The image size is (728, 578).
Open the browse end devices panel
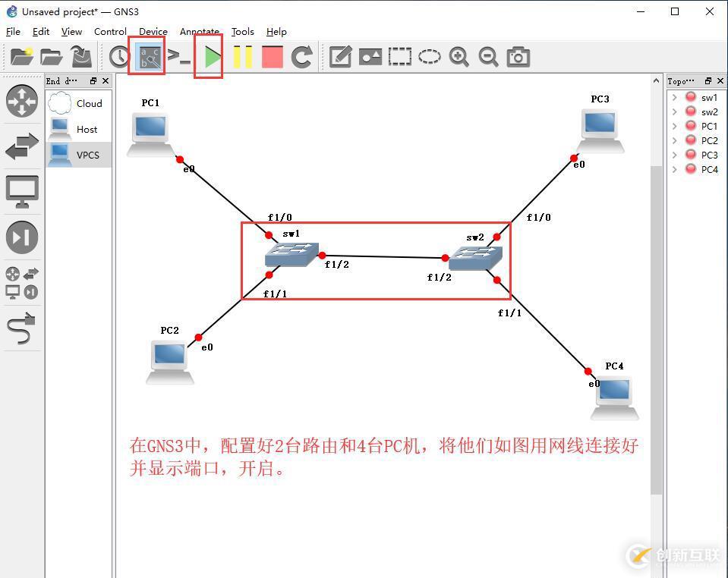(x=22, y=191)
